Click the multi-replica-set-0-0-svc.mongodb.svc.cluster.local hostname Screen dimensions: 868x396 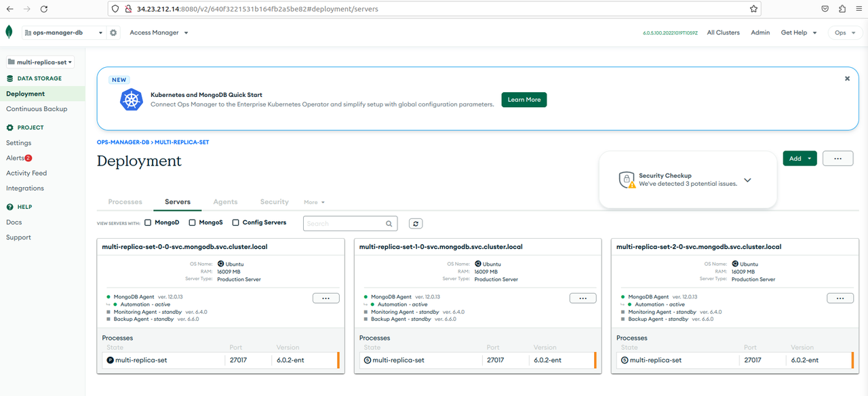[184, 247]
